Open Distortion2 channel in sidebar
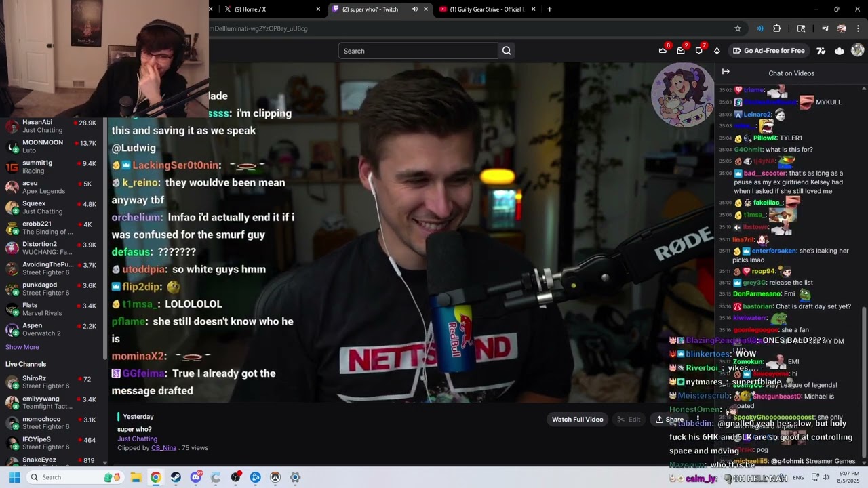This screenshot has width=868, height=488. (x=52, y=248)
